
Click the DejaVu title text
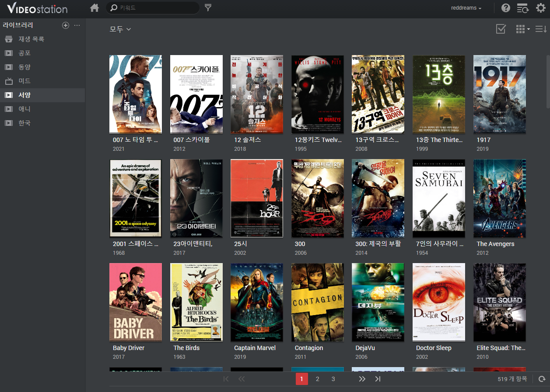pyautogui.click(x=365, y=348)
